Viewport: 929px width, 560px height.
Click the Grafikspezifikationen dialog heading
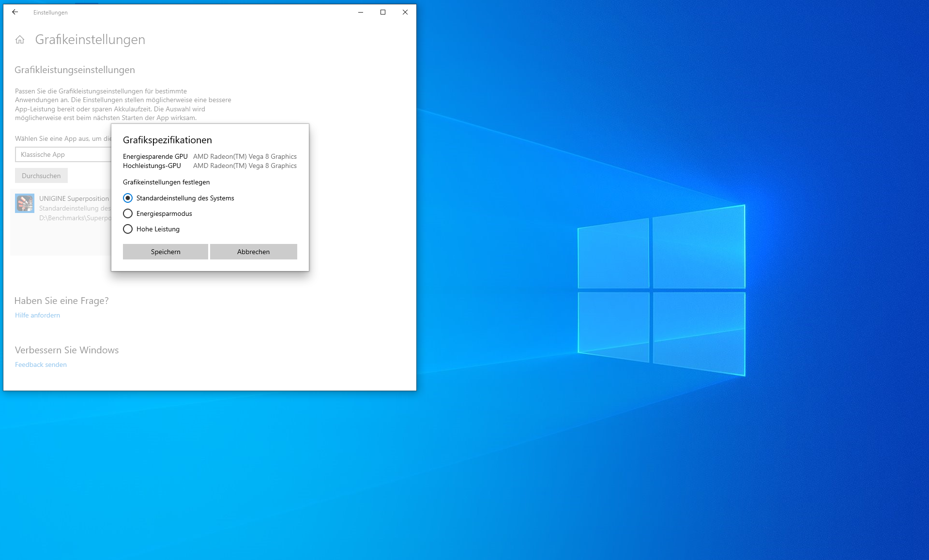click(168, 140)
